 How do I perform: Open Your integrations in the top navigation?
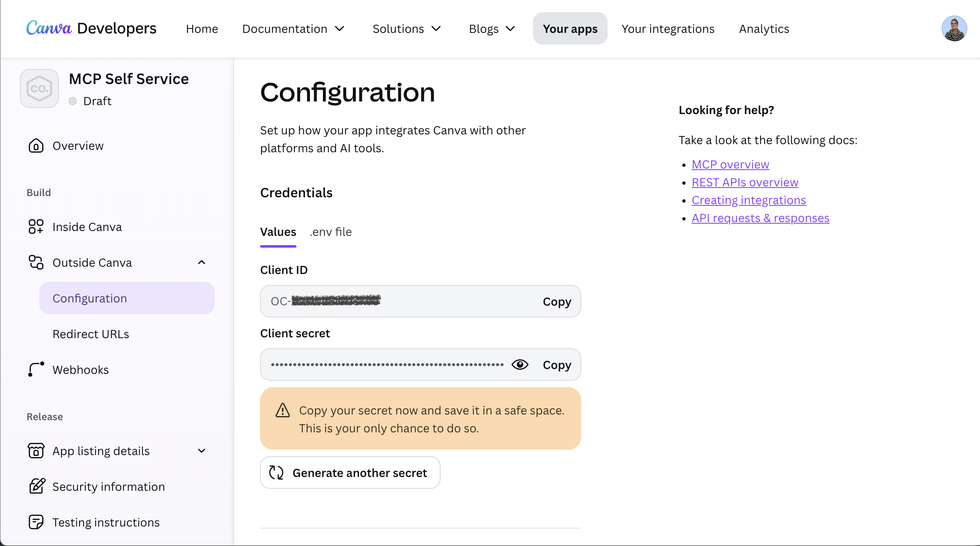[668, 29]
